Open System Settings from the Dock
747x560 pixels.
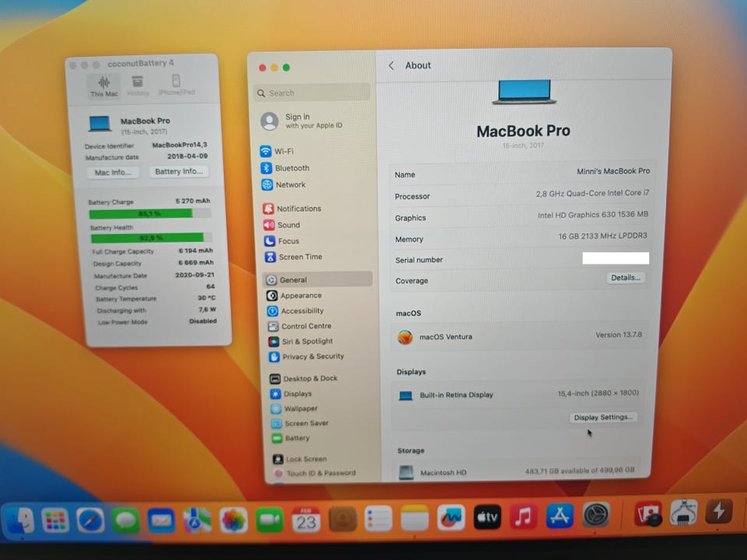596,515
